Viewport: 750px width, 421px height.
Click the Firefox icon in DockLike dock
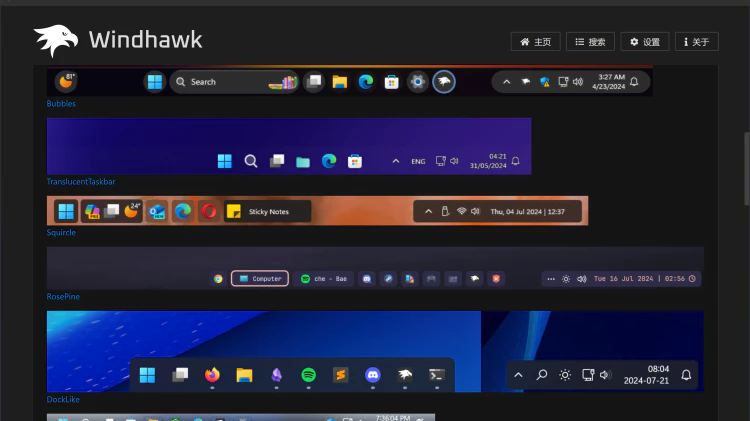[x=212, y=375]
